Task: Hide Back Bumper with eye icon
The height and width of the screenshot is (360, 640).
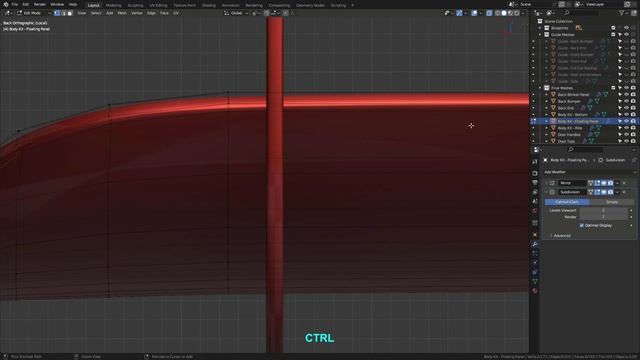Action: 627,101
